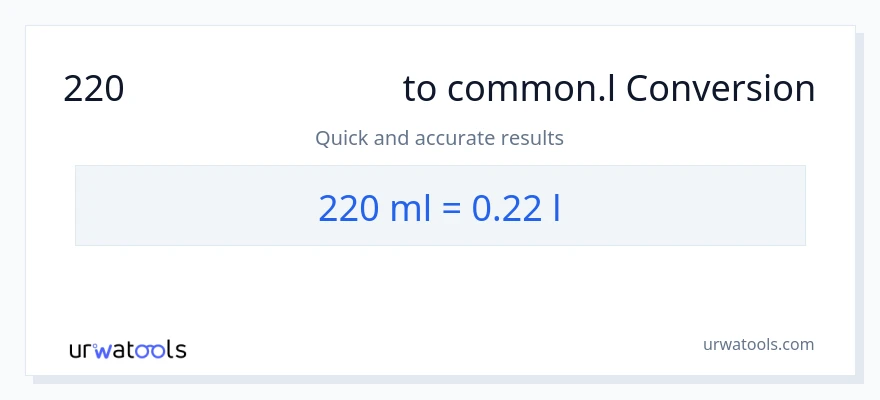Click the equals sign in the result

point(451,207)
